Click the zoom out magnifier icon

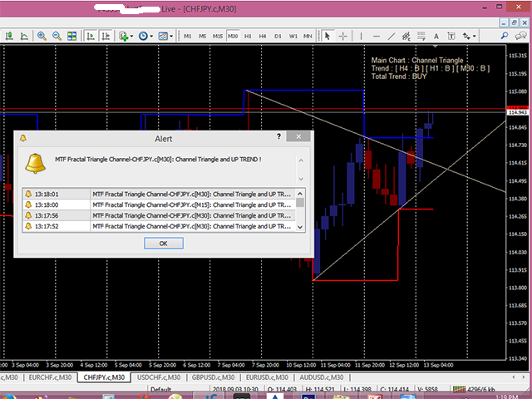pos(57,36)
